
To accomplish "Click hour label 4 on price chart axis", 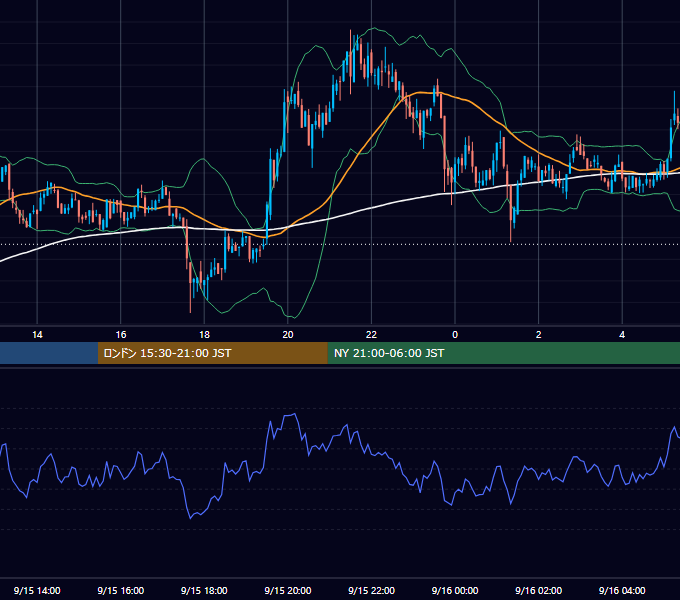I will (622, 334).
